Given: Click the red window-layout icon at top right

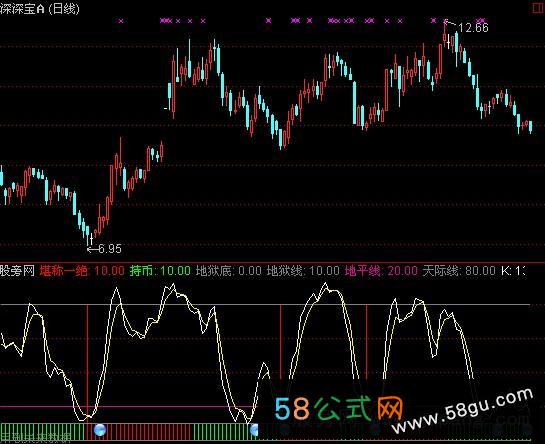Looking at the screenshot, I should [539, 8].
